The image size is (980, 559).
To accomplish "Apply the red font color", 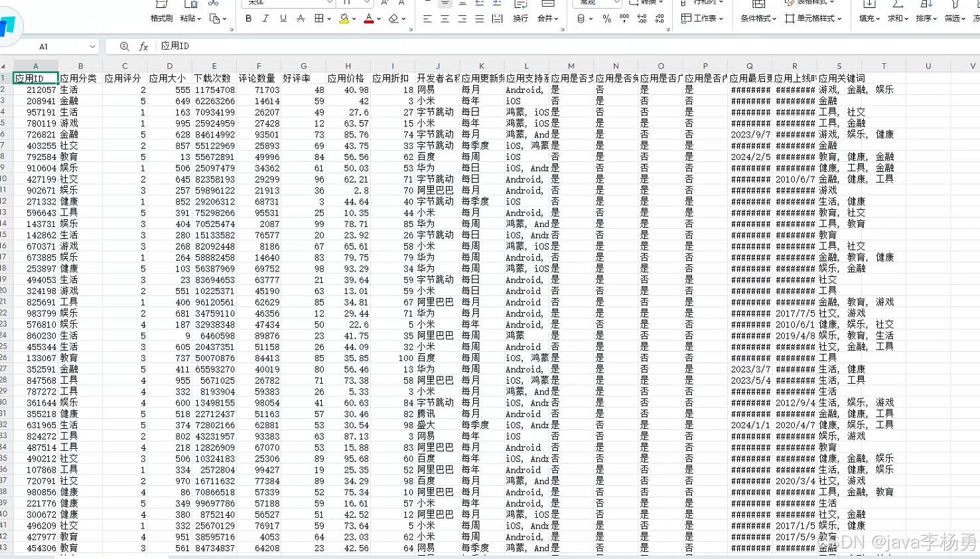I will coord(369,19).
